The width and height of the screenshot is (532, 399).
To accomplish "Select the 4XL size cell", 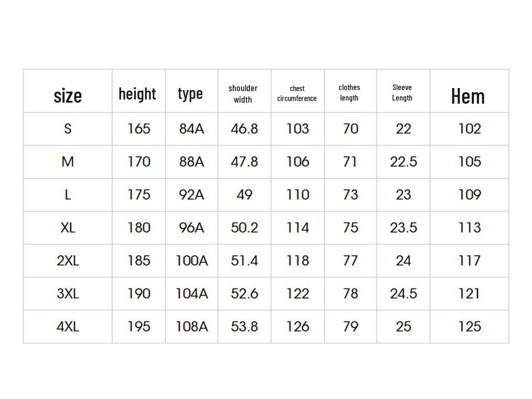I will (x=68, y=327).
